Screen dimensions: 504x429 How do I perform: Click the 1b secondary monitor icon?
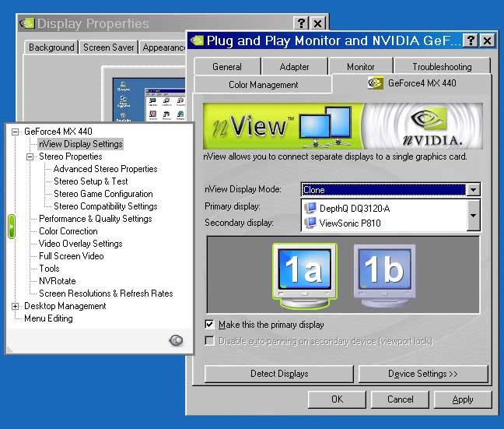[x=384, y=276]
